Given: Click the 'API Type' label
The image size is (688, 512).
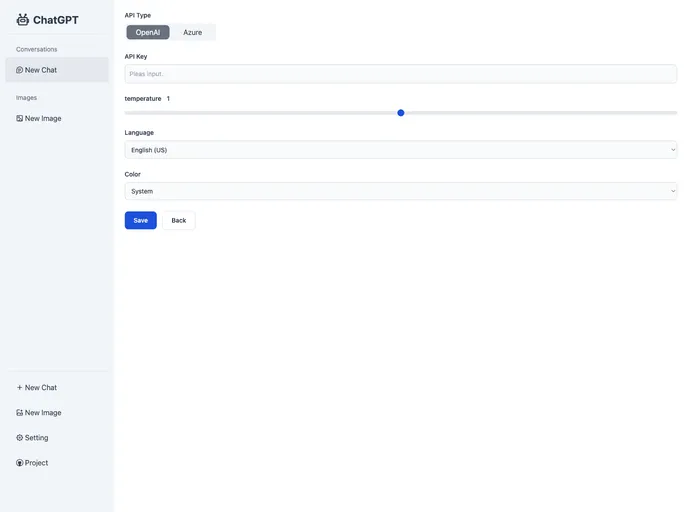Looking at the screenshot, I should [138, 15].
